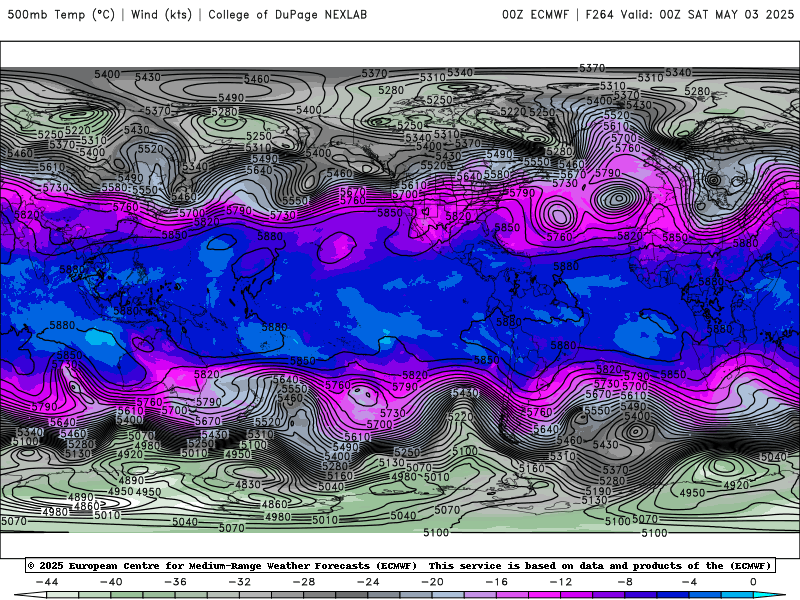The image size is (800, 600).
Task: Click the -24 color scale label
Action: [368, 582]
